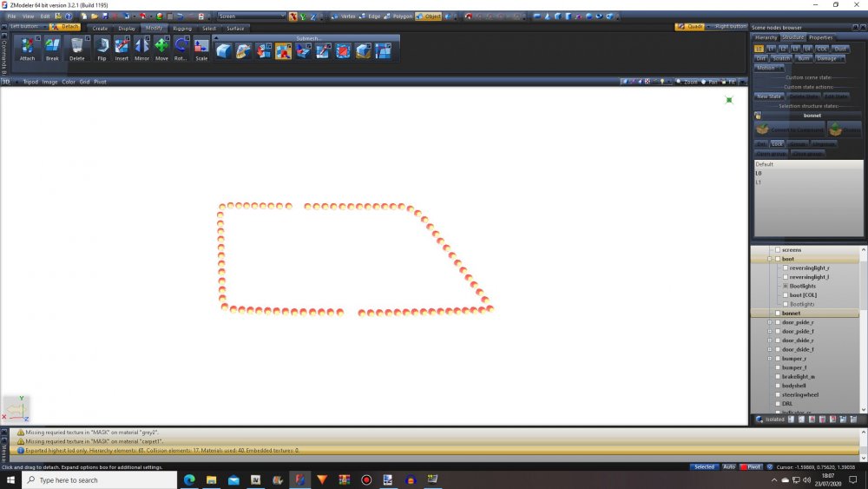Click the Fit viewport tool
Viewport: 868px width, 489px height.
pyautogui.click(x=728, y=82)
